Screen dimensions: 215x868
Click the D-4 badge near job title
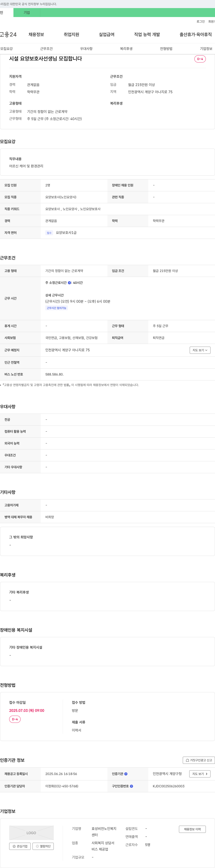click(x=200, y=59)
